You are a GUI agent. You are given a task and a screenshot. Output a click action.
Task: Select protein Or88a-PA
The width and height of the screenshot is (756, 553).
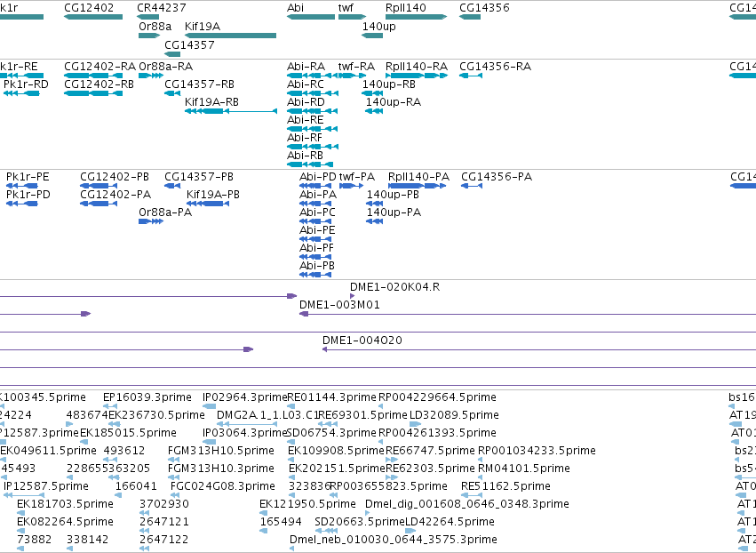pos(151,221)
